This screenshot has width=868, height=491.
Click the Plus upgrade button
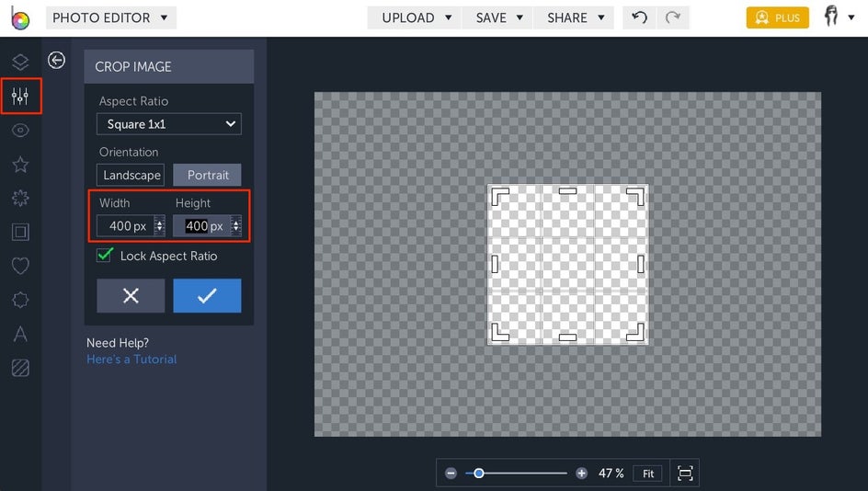click(x=777, y=17)
